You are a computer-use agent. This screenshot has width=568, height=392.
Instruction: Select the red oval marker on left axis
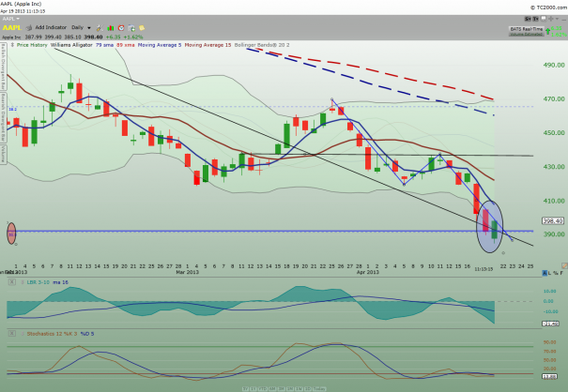11,234
